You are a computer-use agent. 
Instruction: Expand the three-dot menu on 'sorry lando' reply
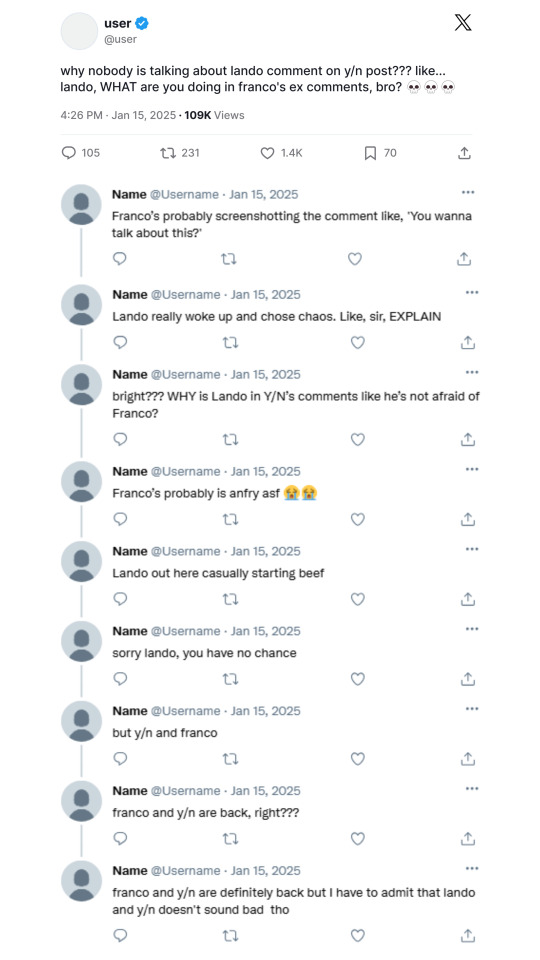coord(471,629)
